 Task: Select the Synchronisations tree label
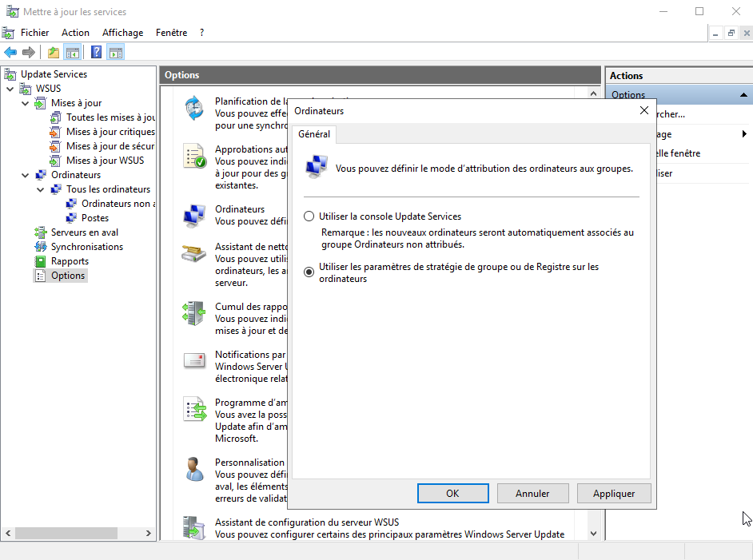tap(87, 247)
